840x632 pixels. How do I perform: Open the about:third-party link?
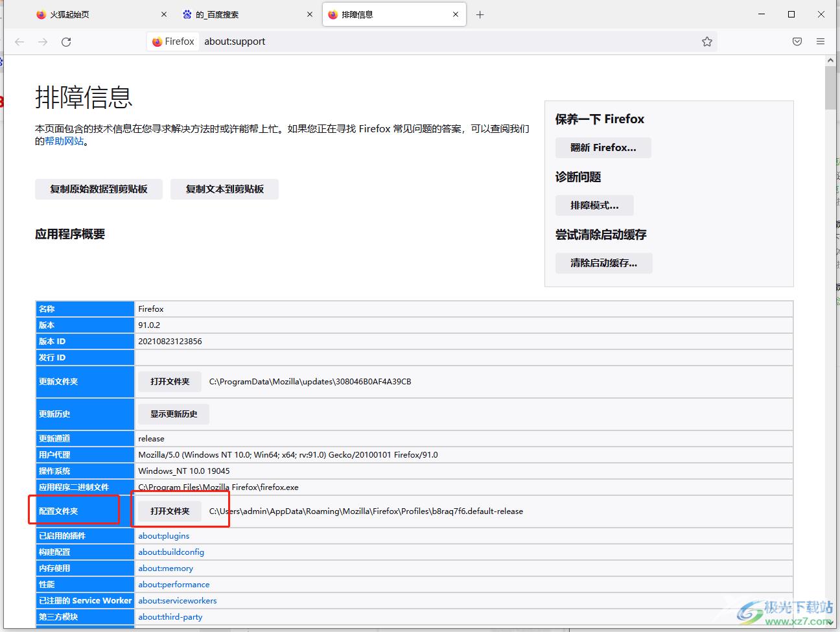tap(170, 617)
